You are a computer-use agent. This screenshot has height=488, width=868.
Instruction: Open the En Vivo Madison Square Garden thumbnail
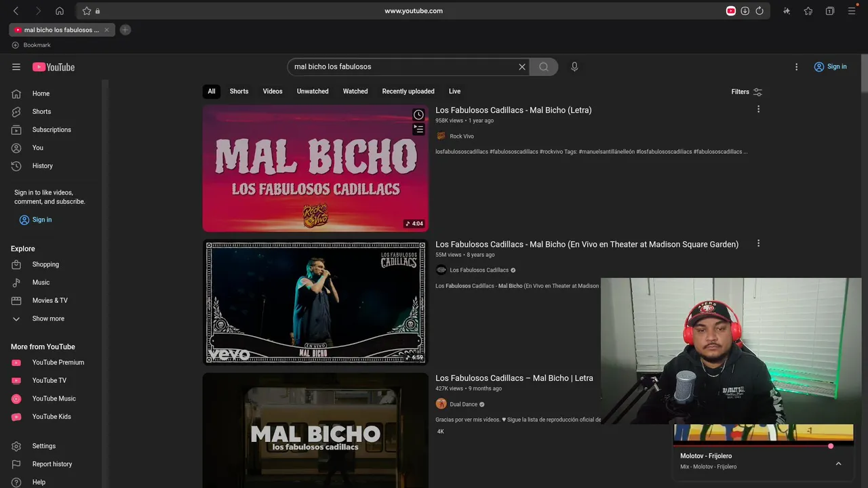(x=315, y=302)
